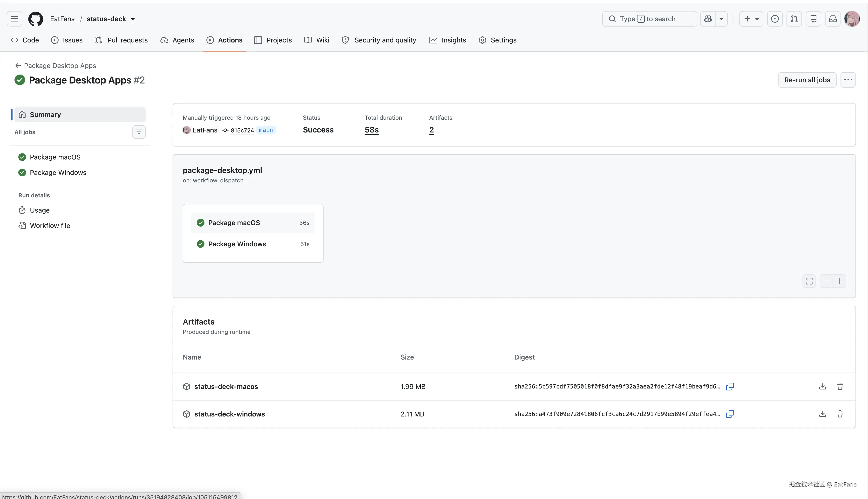Delete the status-deck-macos artifact
The height and width of the screenshot is (499, 868).
[x=840, y=386]
